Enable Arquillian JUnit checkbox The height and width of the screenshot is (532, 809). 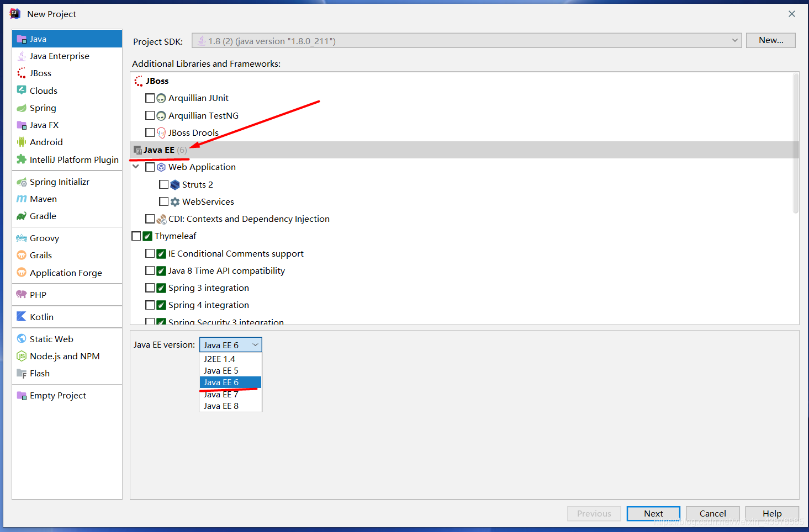point(150,98)
